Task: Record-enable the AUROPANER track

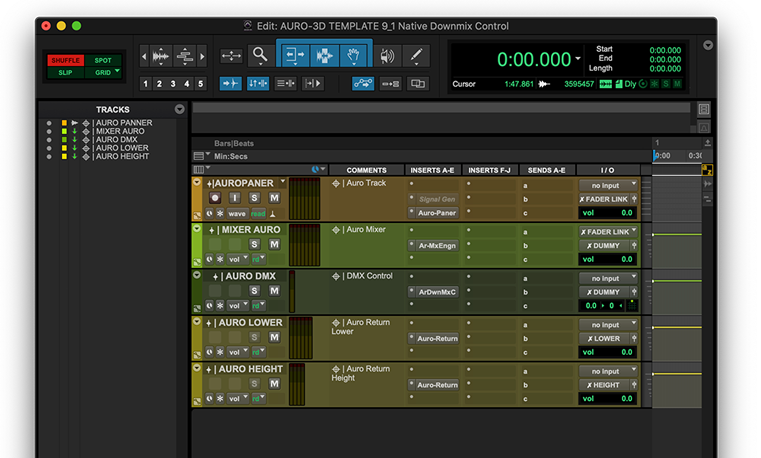Action: (215, 198)
